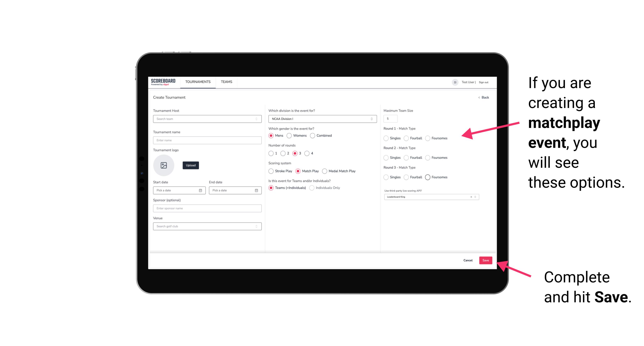Expand the Leaderboard King API dropdown
The width and height of the screenshot is (644, 346).
coord(476,197)
